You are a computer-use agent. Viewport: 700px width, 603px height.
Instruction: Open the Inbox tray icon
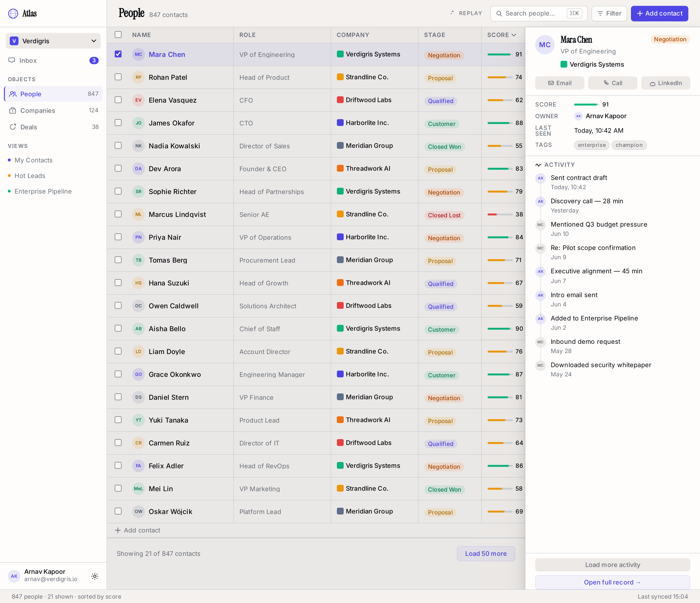tap(12, 60)
